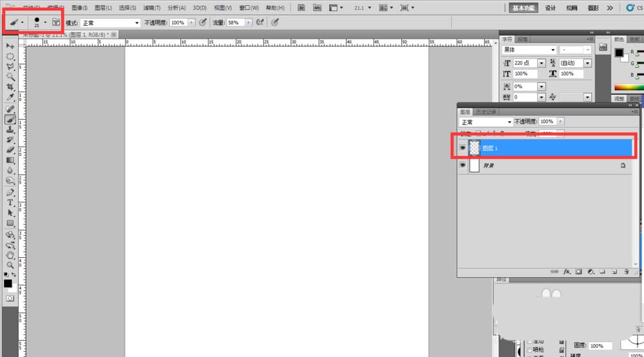Screen dimensions: 644x357
Task: Click the foreground color swatch in toolbox
Action: 7,283
